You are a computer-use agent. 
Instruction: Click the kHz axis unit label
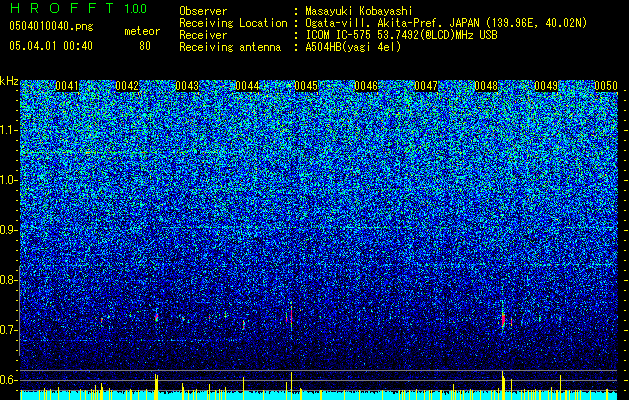point(9,81)
